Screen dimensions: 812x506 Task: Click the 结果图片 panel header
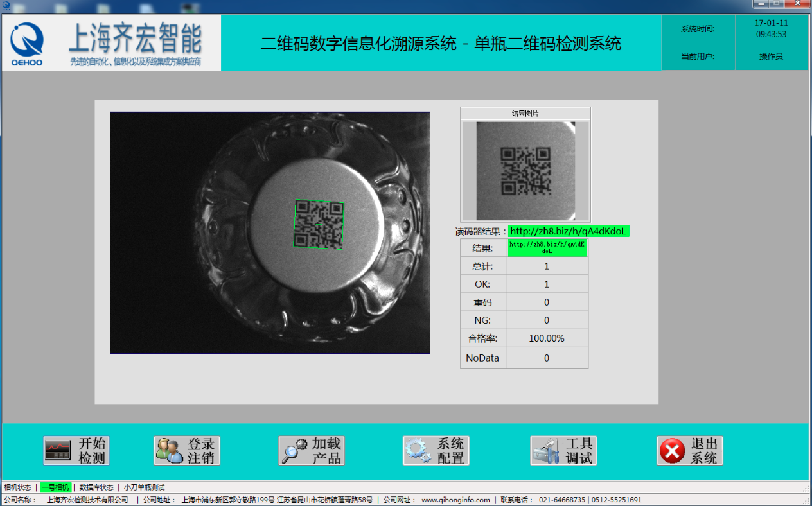point(525,114)
